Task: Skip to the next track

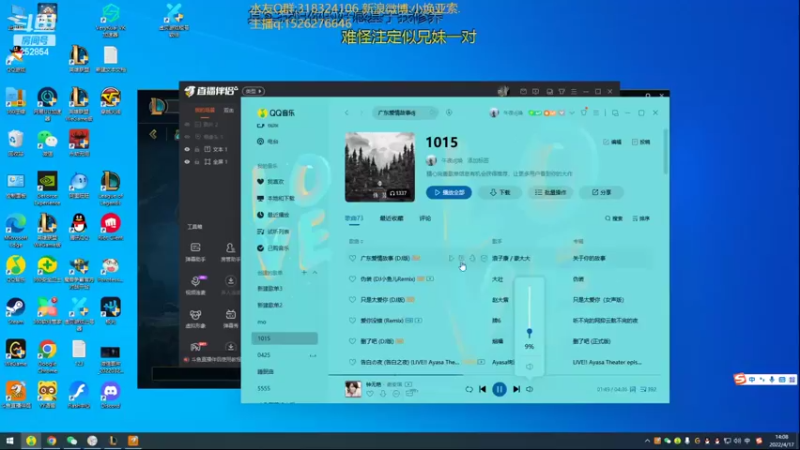Action: pyautogui.click(x=516, y=389)
